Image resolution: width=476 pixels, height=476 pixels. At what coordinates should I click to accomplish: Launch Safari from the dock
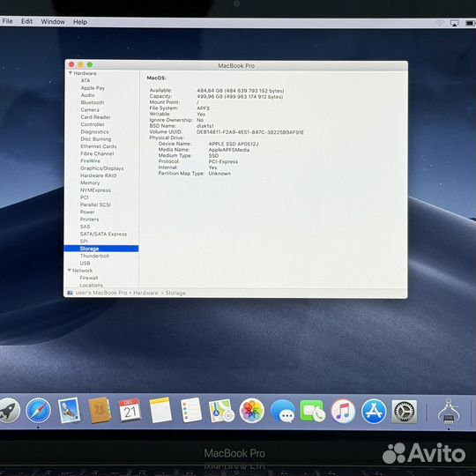38,411
